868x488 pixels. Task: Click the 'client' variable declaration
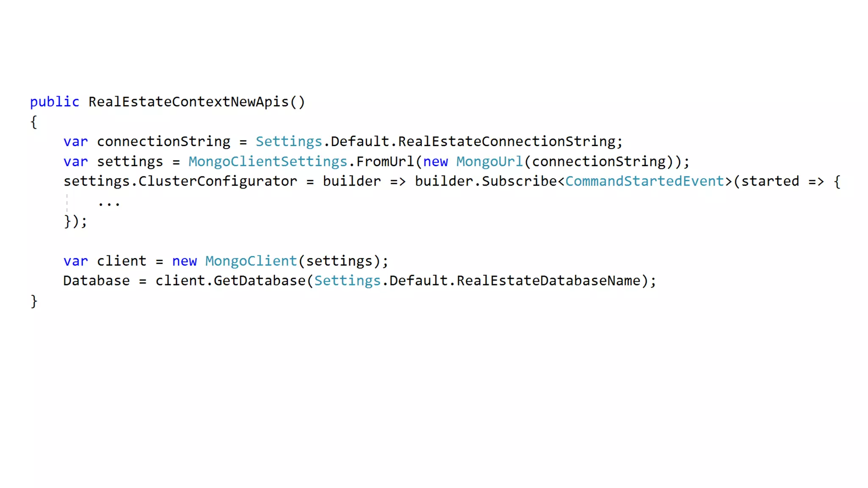(x=122, y=261)
